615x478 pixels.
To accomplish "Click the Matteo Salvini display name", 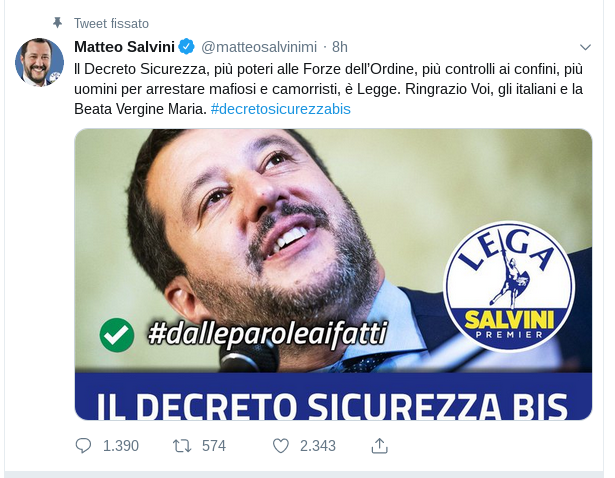I will (124, 47).
